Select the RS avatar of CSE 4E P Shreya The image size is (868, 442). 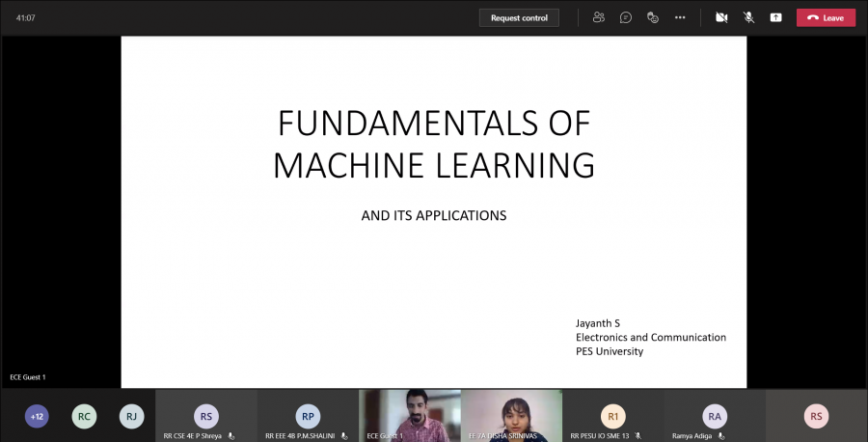205,416
